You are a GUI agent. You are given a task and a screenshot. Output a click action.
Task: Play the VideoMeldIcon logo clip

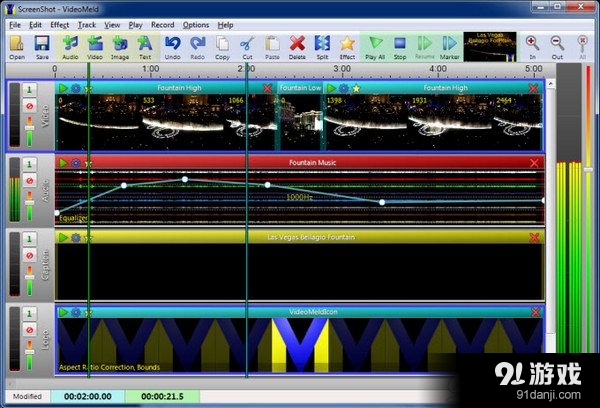[63, 313]
